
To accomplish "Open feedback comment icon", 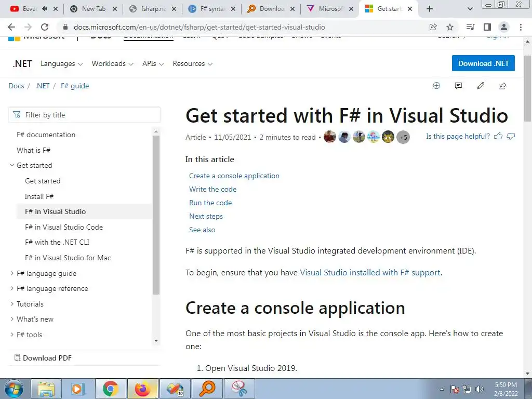I will pyautogui.click(x=458, y=86).
